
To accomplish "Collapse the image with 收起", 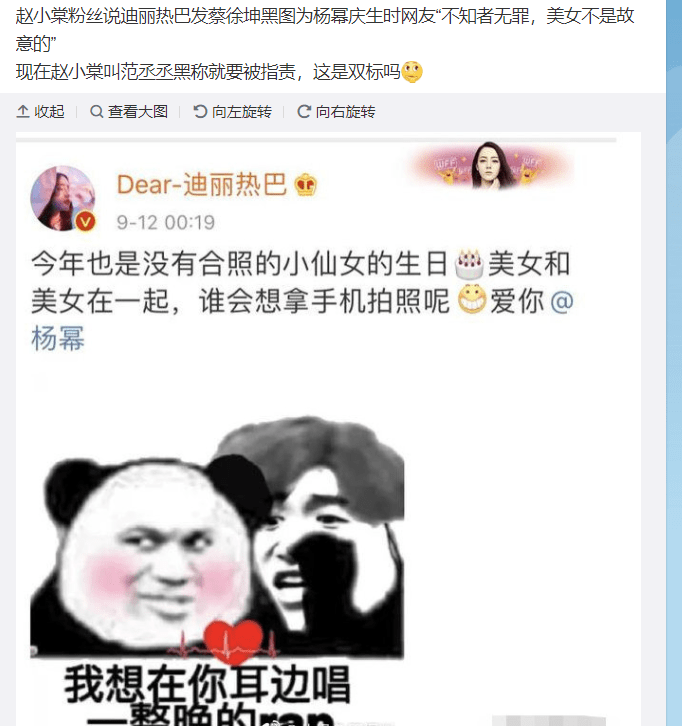I will coord(41,112).
